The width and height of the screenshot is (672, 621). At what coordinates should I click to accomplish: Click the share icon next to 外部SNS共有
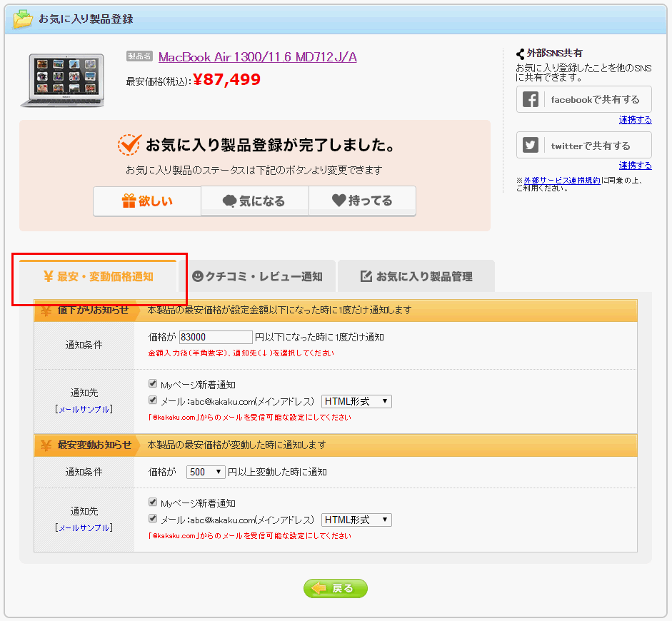click(x=521, y=54)
